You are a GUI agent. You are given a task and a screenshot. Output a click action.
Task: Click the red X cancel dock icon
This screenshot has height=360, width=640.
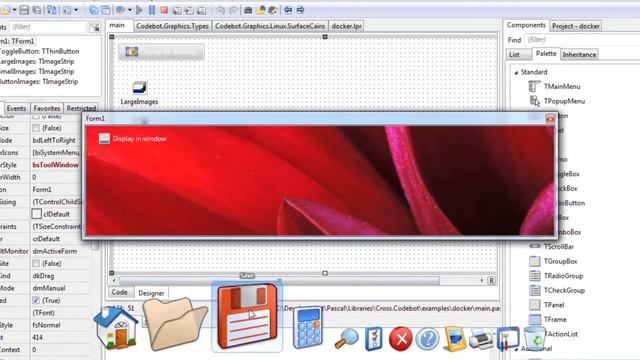400,339
